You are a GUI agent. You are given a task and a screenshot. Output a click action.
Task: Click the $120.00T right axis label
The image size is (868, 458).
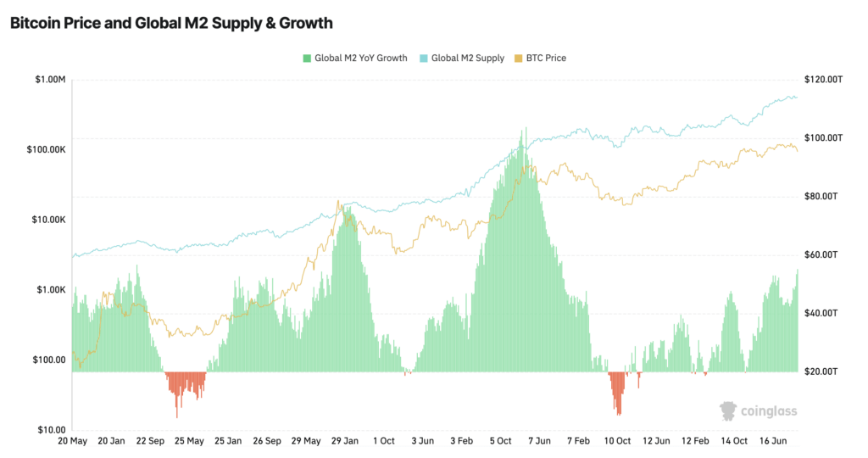[x=824, y=80]
